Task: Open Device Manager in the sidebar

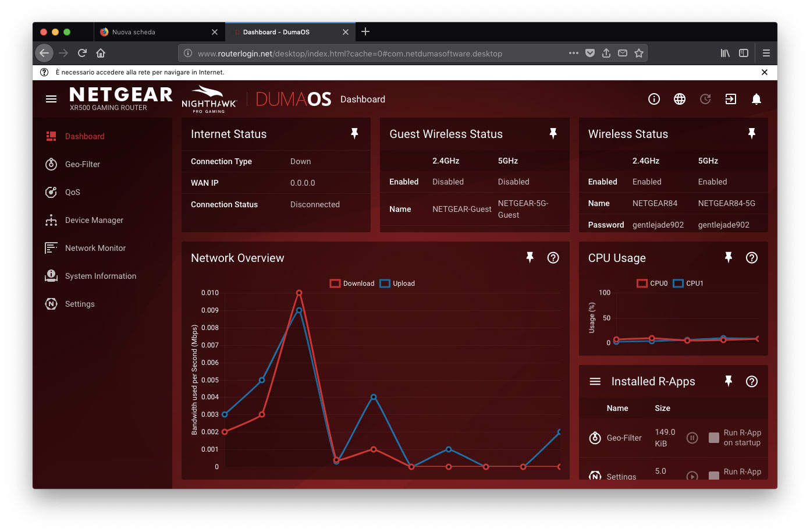Action: click(x=102, y=220)
